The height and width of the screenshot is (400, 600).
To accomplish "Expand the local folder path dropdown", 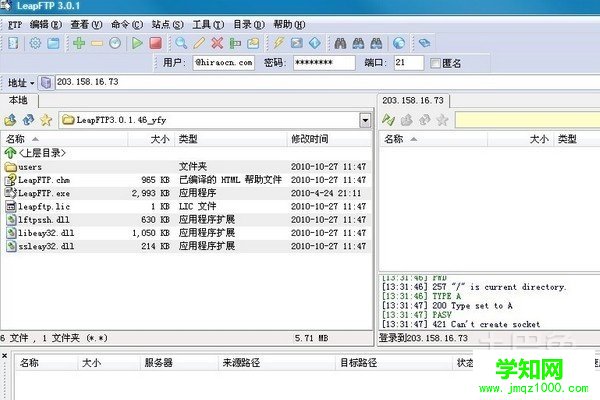I will 365,121.
